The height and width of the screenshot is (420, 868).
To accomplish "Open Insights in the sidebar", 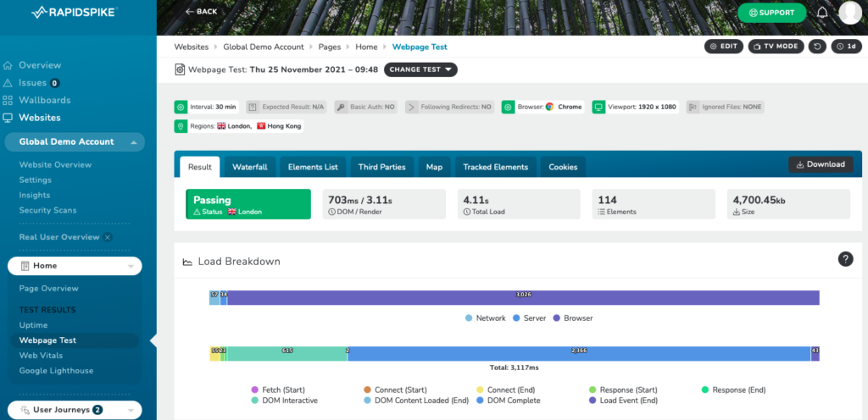I will (34, 195).
